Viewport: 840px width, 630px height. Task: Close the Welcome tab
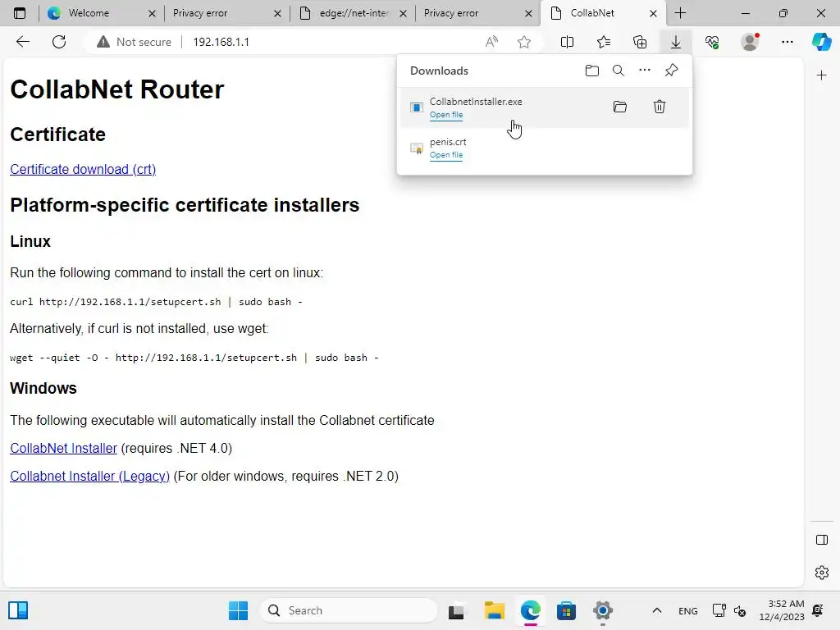[152, 13]
